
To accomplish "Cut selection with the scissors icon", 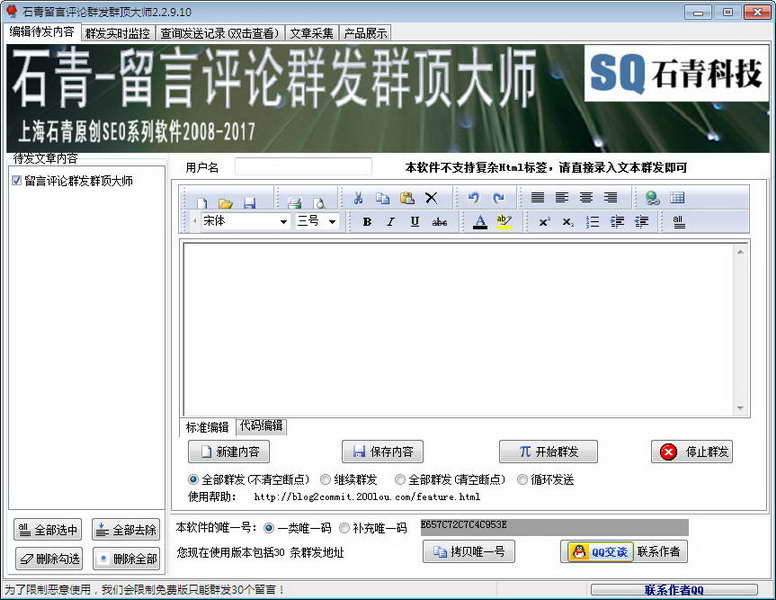I will [358, 198].
